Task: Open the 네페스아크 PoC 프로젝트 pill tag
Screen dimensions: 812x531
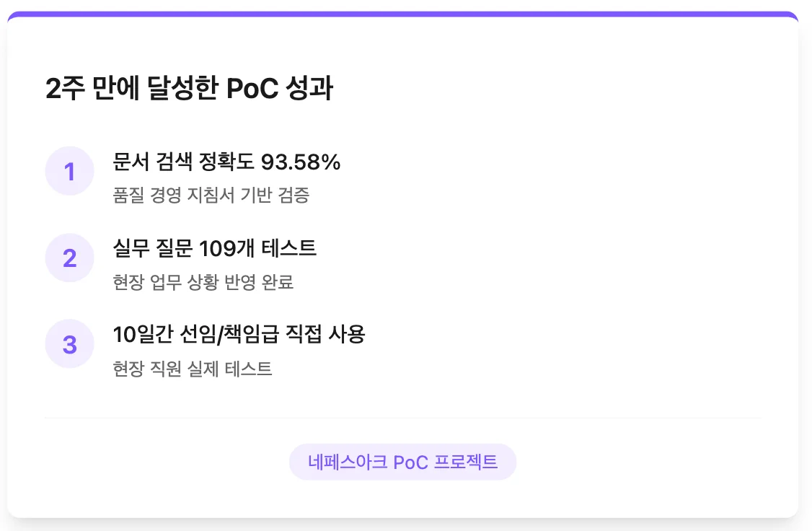Action: coord(402,462)
